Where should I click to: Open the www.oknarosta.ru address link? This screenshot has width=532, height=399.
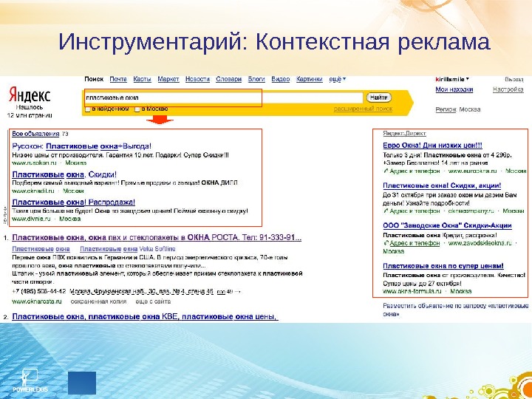[37, 301]
